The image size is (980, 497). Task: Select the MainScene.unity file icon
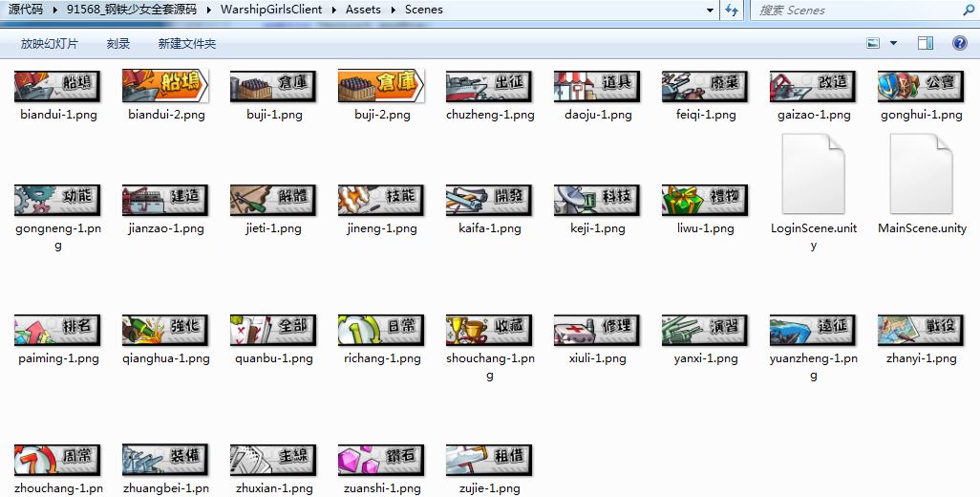[x=922, y=174]
